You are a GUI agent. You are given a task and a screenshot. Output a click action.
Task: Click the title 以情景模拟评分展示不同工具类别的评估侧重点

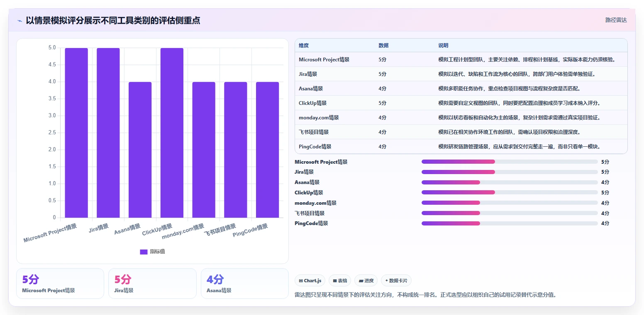(113, 20)
